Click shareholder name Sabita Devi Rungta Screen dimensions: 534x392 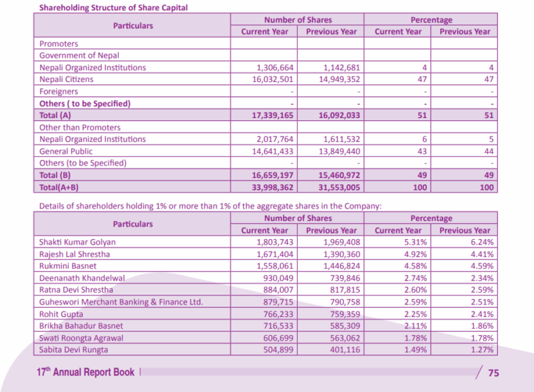click(x=75, y=349)
